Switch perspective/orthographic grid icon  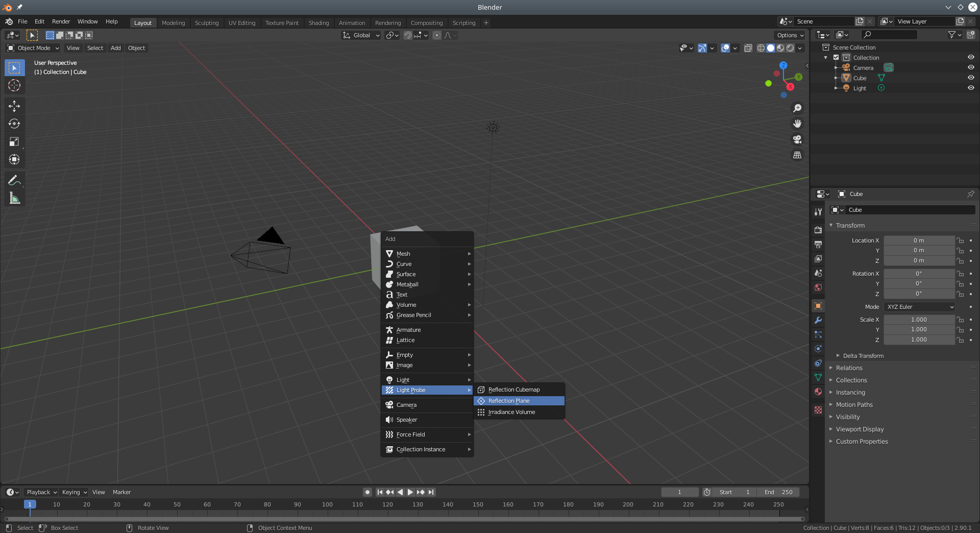[797, 155]
